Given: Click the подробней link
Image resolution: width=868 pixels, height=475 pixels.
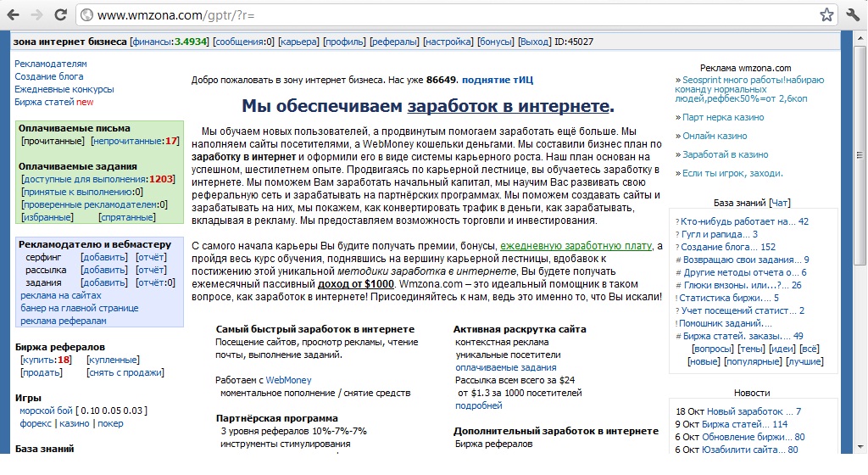Looking at the screenshot, I should click(x=478, y=405).
